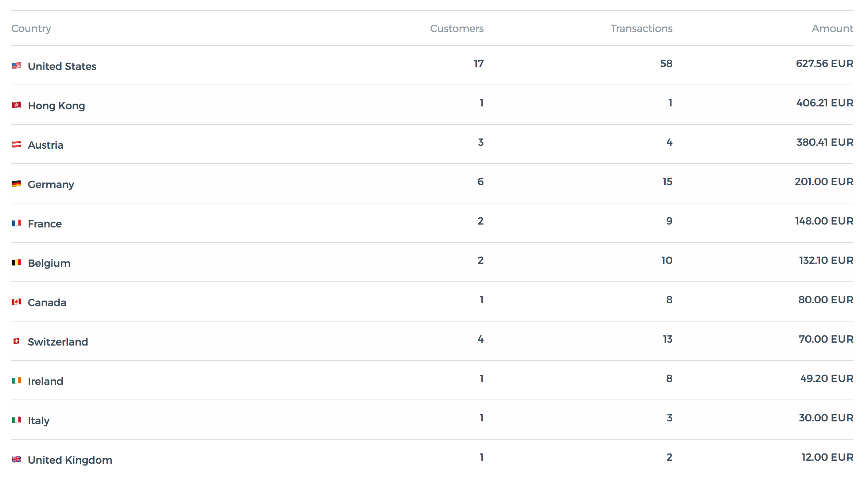Sort by the Transactions column header

[x=642, y=28]
